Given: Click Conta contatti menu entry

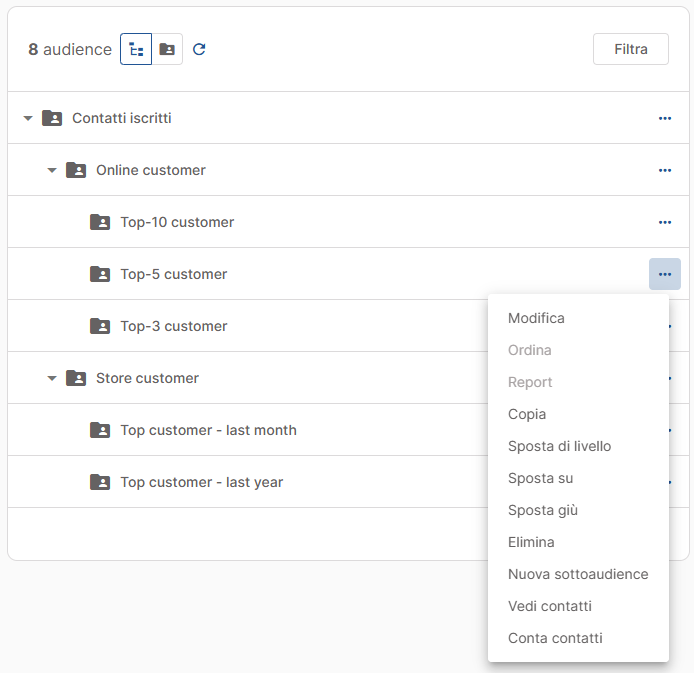Looking at the screenshot, I should 555,638.
